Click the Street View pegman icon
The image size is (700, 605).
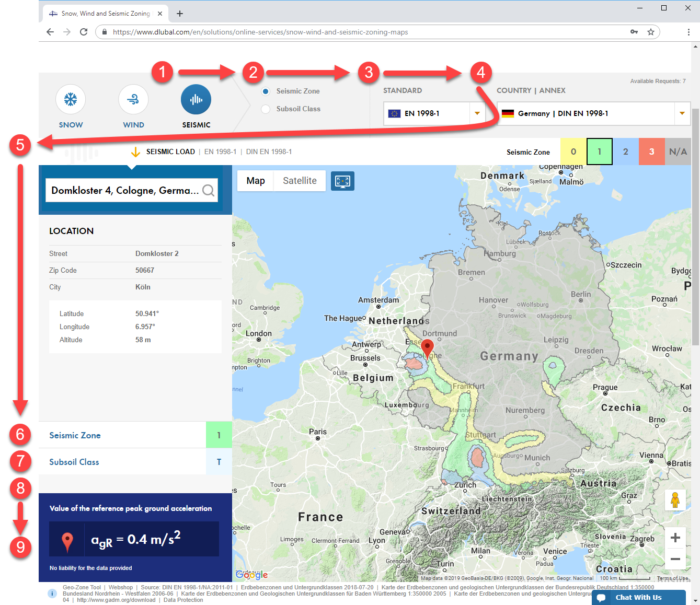(x=675, y=500)
